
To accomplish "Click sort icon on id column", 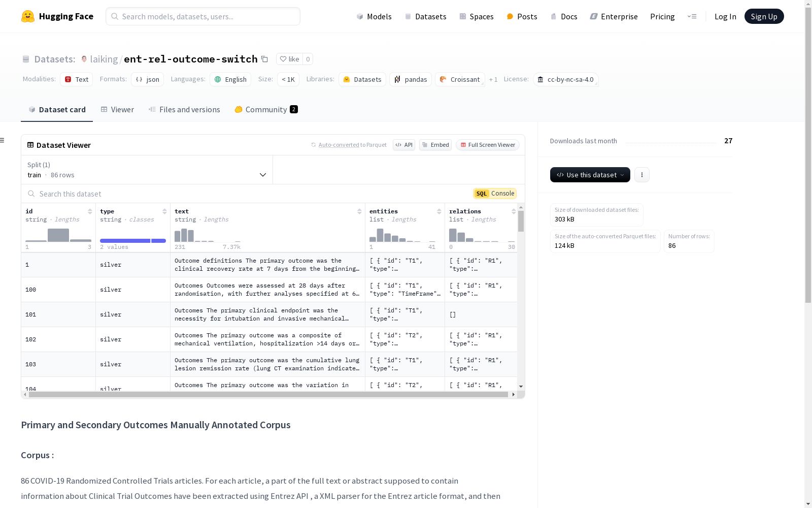I will pyautogui.click(x=90, y=211).
